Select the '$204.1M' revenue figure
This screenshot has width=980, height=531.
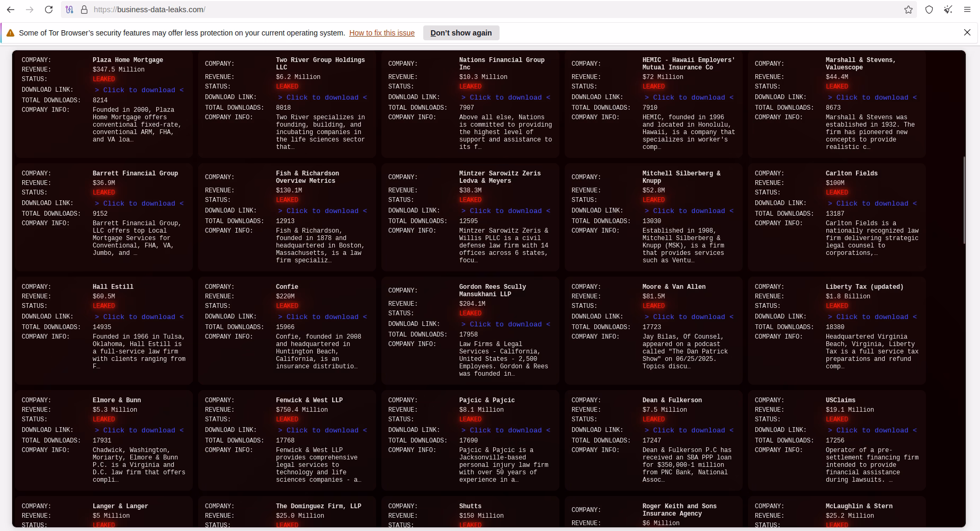click(473, 304)
